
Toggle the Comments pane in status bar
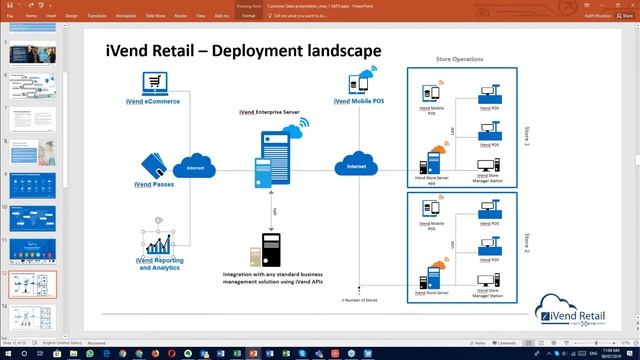click(504, 343)
